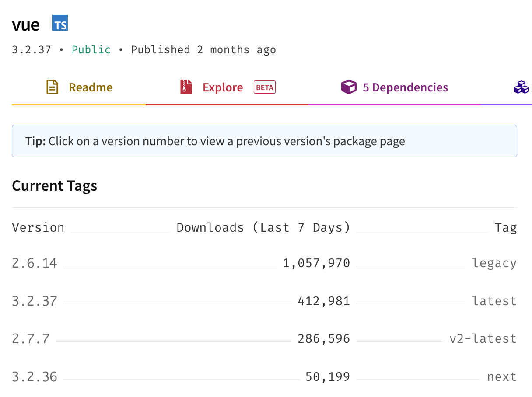Click the Explore zip file icon
The height and width of the screenshot is (397, 532).
[x=186, y=87]
